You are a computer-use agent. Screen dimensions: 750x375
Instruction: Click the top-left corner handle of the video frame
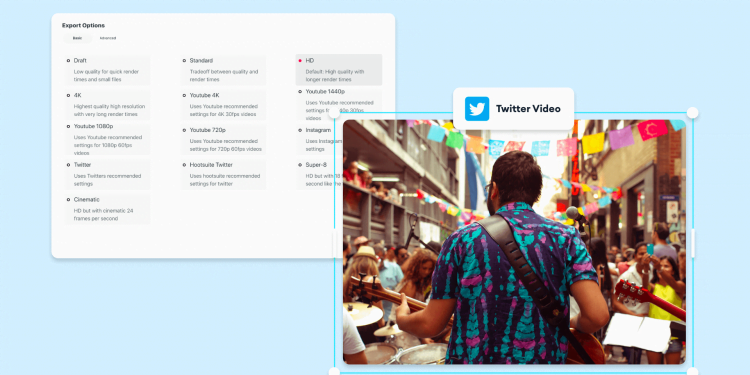[x=334, y=113]
